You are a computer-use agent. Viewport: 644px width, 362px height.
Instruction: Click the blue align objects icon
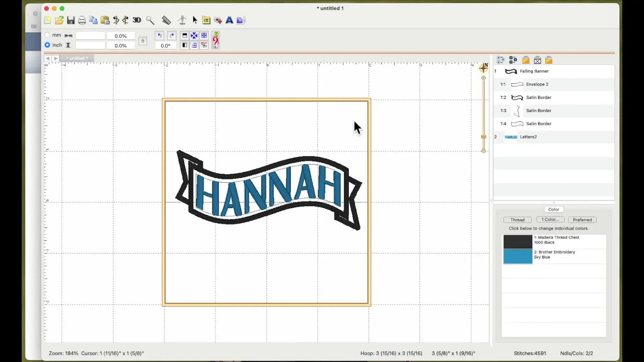194,45
